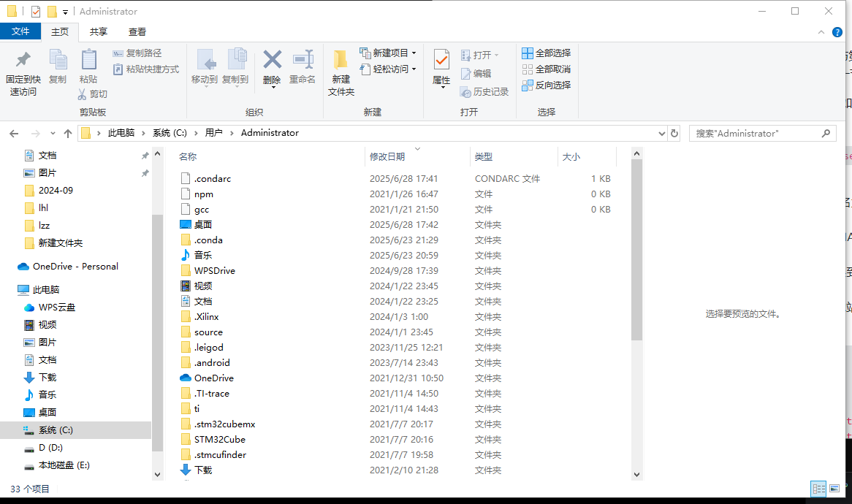Click 此电脑 in address breadcrumb

tap(121, 133)
